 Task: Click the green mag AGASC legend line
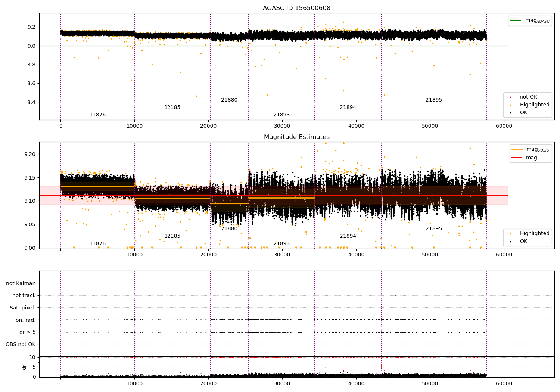[x=516, y=21]
